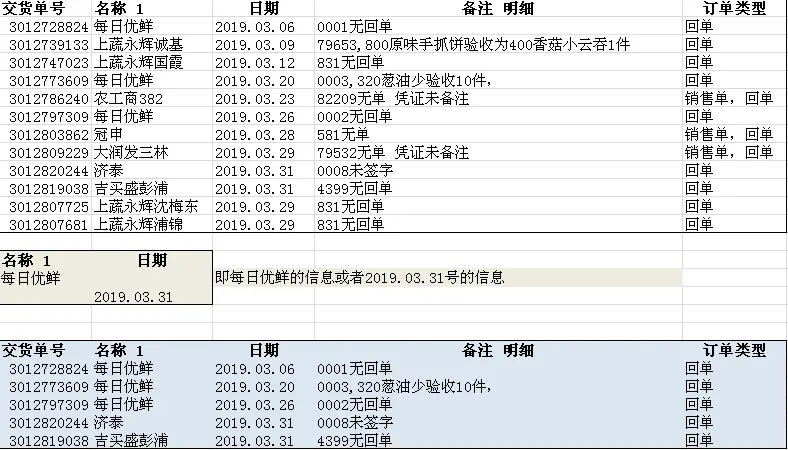Click the criteria value 2019.03.31 in beige box
Viewport: 788px width, 450px height.
click(x=133, y=297)
